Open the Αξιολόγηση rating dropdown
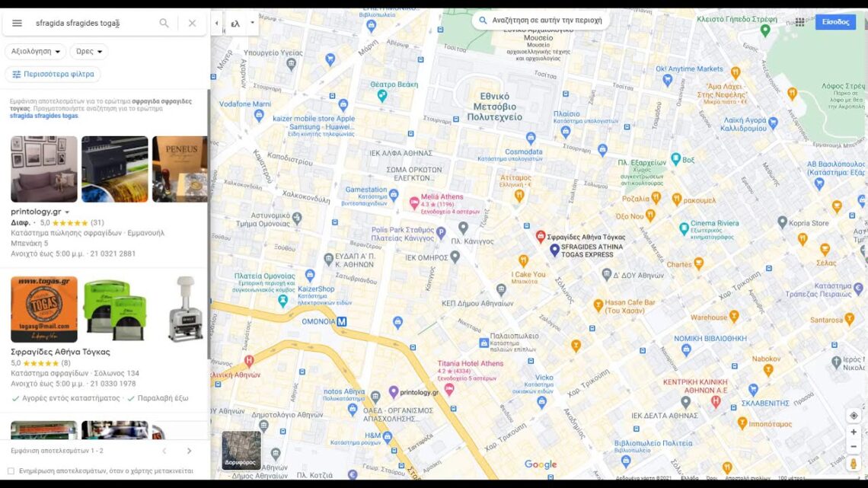Screen dimensions: 868x488 pos(36,52)
